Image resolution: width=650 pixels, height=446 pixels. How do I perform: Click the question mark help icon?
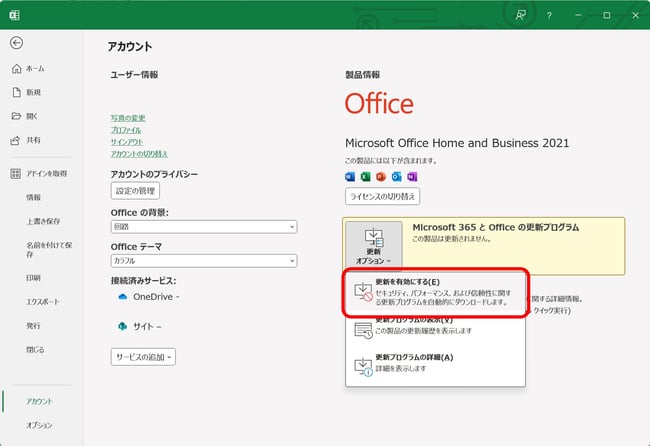(x=549, y=16)
